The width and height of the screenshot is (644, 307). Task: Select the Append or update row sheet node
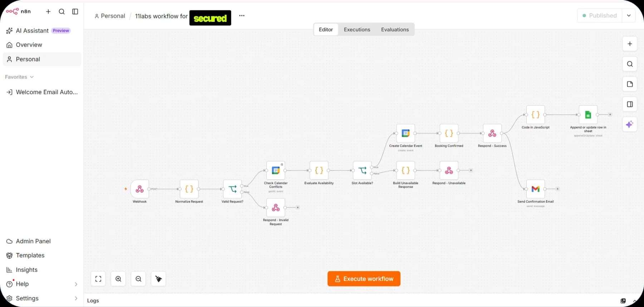[588, 115]
